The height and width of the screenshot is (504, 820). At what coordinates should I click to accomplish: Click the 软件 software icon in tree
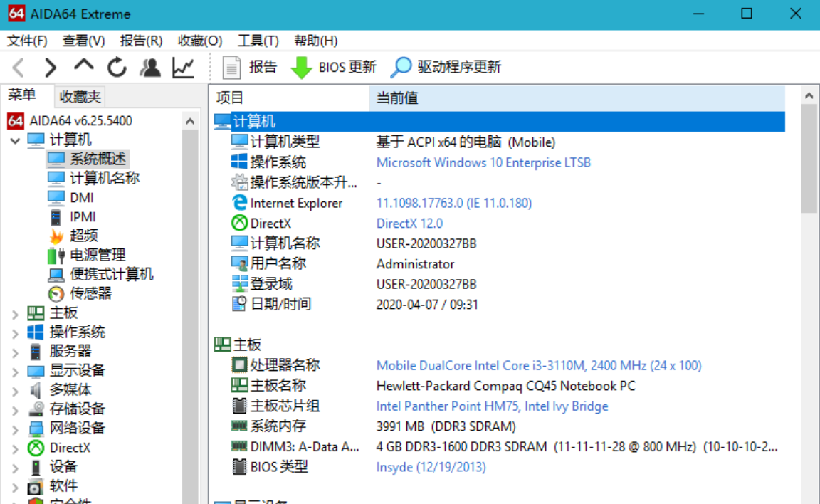[36, 486]
